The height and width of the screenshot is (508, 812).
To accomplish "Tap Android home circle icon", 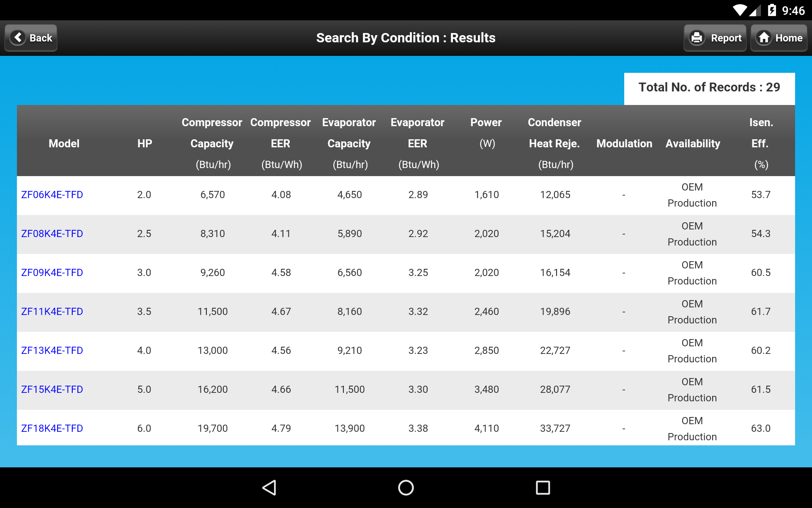I will pos(406,488).
